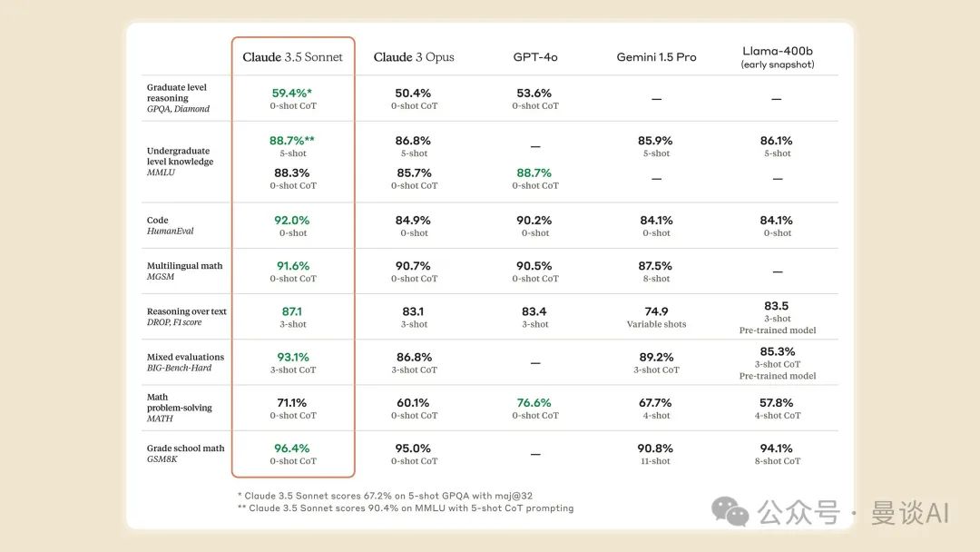Click the 92.0% HumanEval score cell
The height and width of the screenshot is (552, 980).
click(292, 221)
